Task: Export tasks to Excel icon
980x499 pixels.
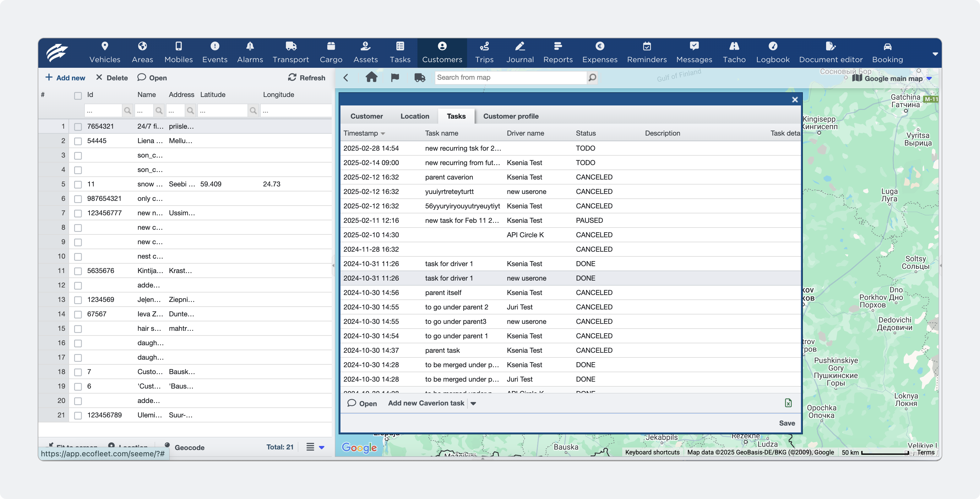Action: click(x=788, y=403)
